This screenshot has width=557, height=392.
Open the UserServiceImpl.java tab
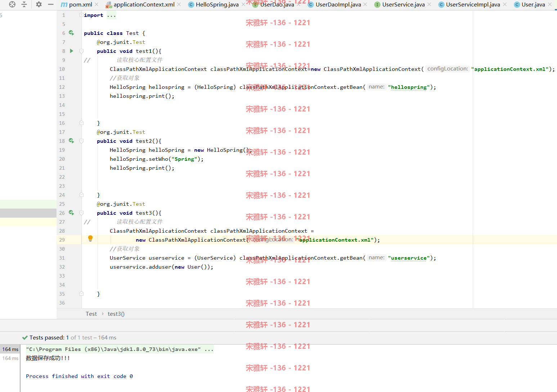473,5
